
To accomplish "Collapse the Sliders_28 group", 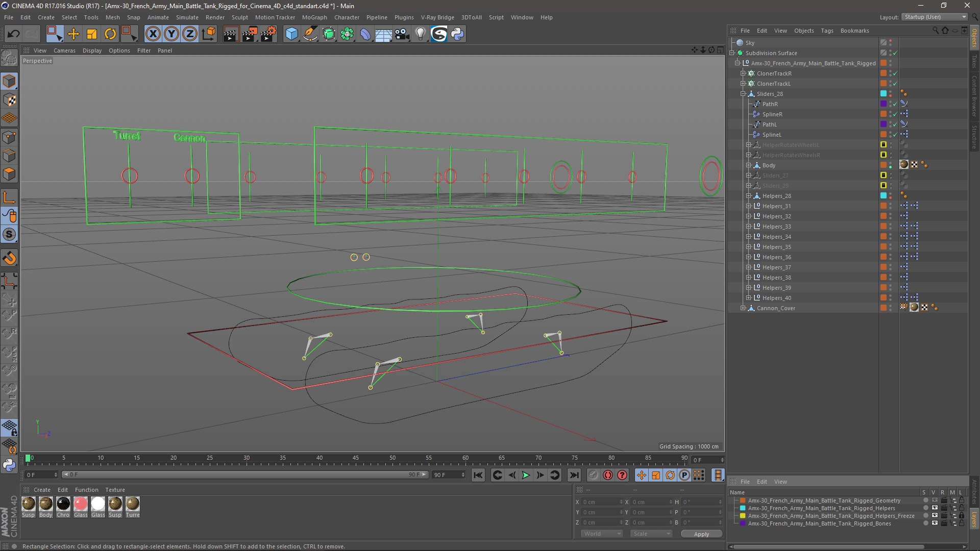I will coord(743,94).
